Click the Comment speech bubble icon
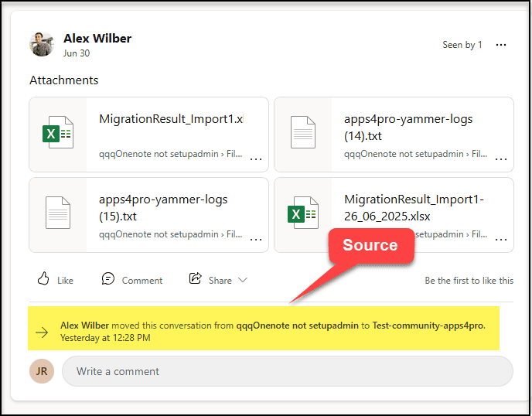The height and width of the screenshot is (416, 532). [x=108, y=279]
